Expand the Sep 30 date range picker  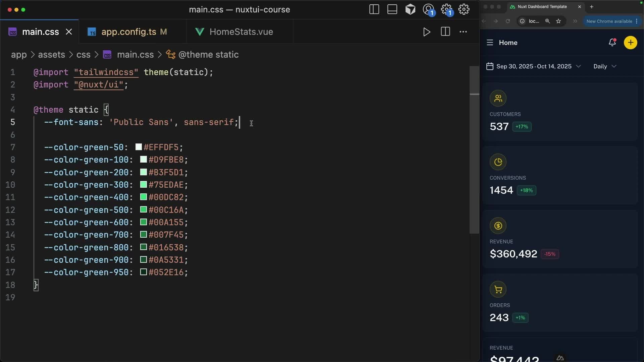pos(533,66)
